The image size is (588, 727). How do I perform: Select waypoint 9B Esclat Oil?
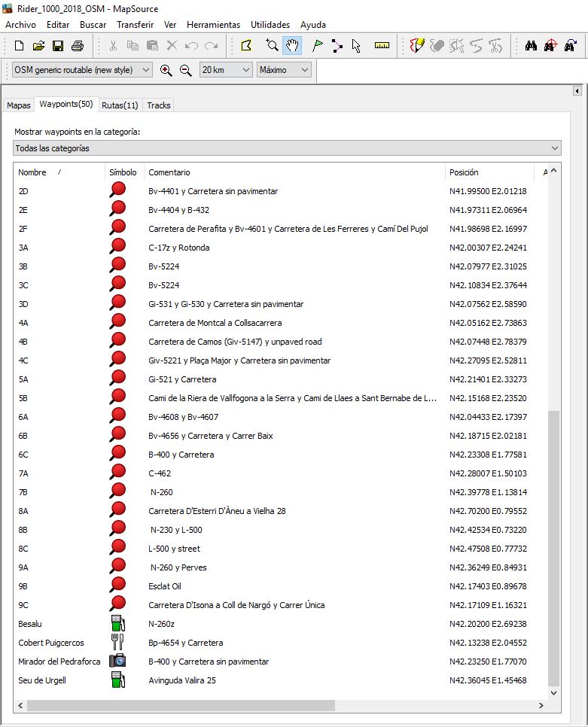point(281,586)
